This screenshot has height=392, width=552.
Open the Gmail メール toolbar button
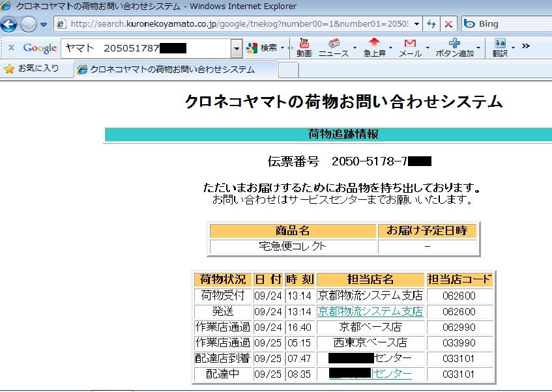(410, 48)
